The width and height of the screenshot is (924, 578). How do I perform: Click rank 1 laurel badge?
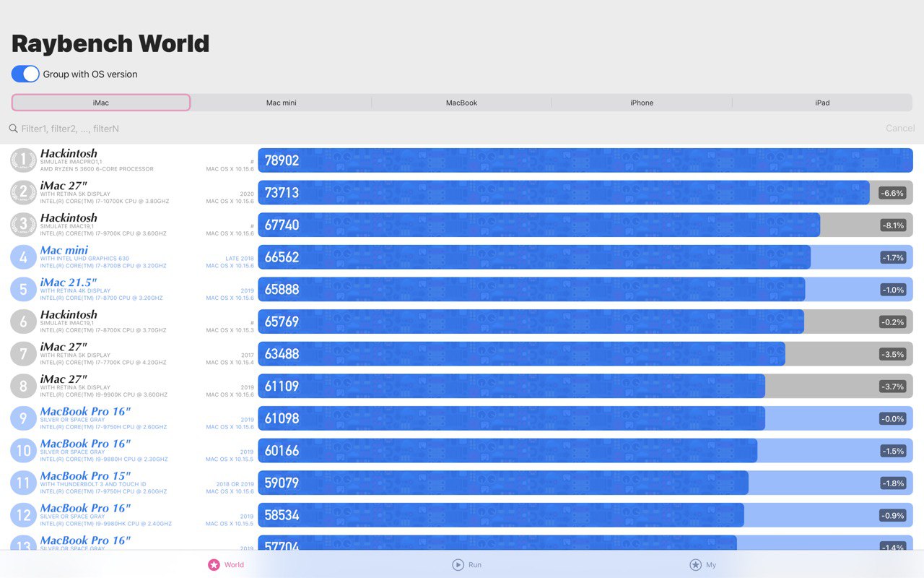[23, 160]
